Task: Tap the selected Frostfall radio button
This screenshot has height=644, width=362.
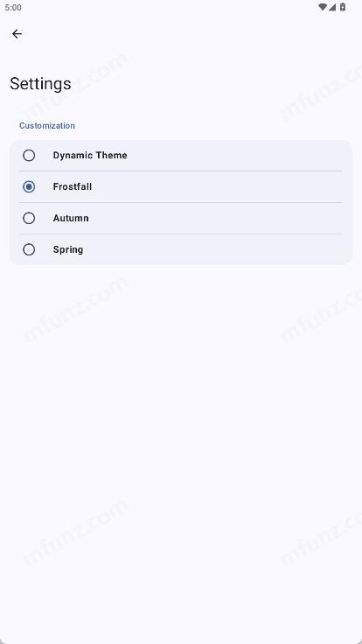Action: (x=29, y=187)
